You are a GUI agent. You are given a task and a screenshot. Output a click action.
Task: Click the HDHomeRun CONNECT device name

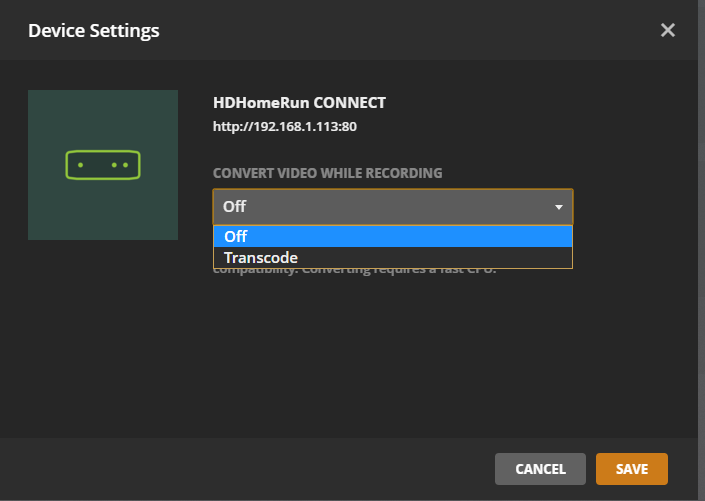tap(299, 103)
